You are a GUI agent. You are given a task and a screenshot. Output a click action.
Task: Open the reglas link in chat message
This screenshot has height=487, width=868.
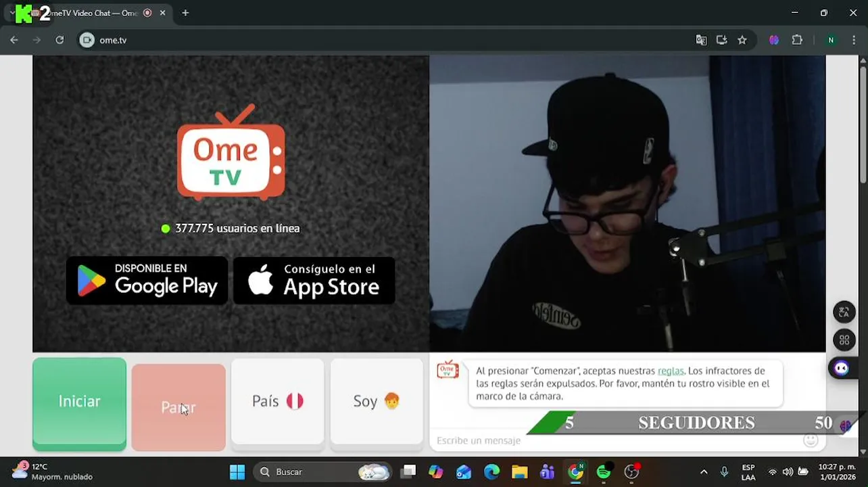671,371
